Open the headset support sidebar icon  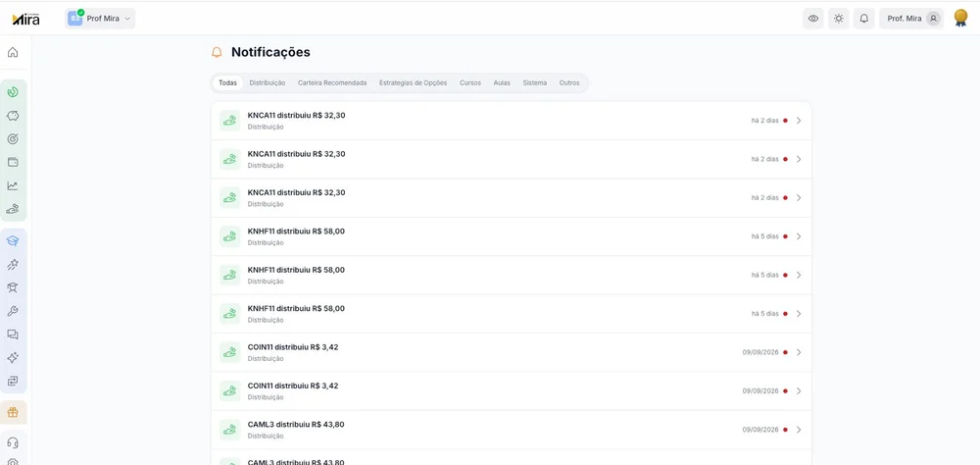point(13,442)
